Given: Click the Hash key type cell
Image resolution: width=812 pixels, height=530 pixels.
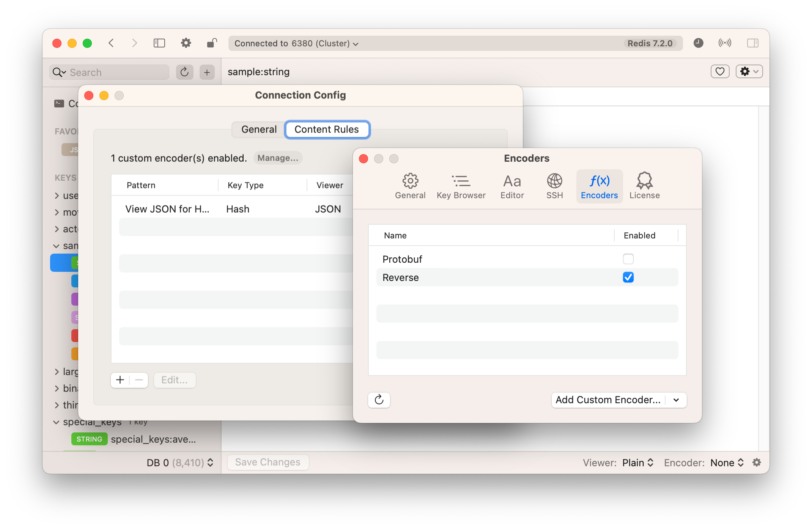Looking at the screenshot, I should 238,209.
